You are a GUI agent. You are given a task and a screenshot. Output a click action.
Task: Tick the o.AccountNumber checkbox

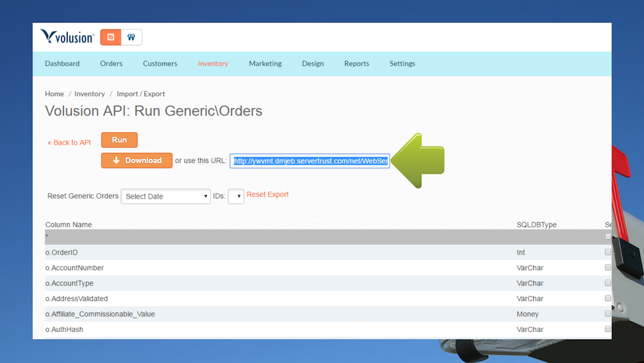click(x=608, y=267)
